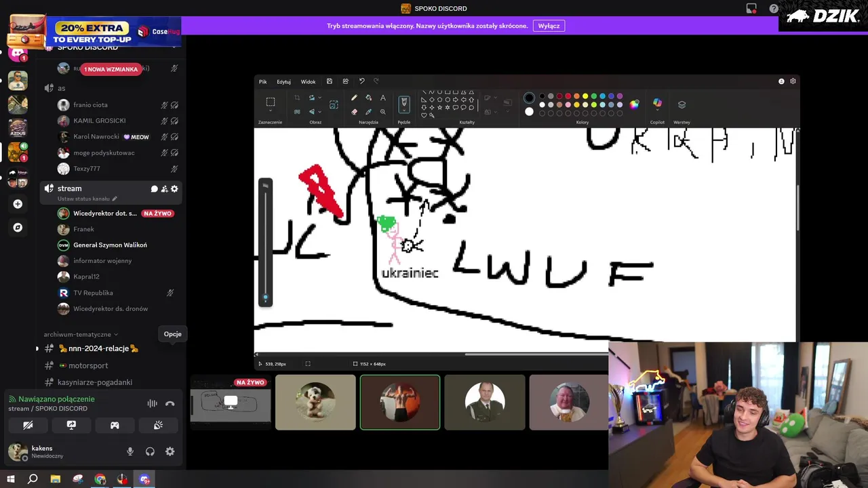The width and height of the screenshot is (868, 488).
Task: Select the Fill bucket tool in Paint
Action: pos(368,98)
